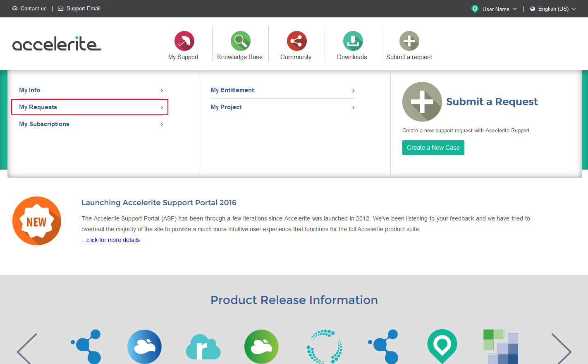This screenshot has height=364, width=588.
Task: Open the English (US) language dropdown
Action: [553, 9]
